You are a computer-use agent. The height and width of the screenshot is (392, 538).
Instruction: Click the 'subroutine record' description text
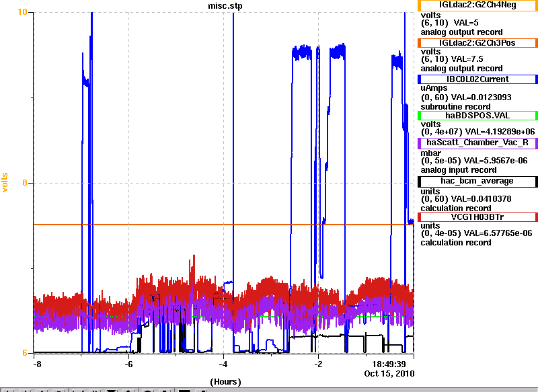[x=456, y=107]
